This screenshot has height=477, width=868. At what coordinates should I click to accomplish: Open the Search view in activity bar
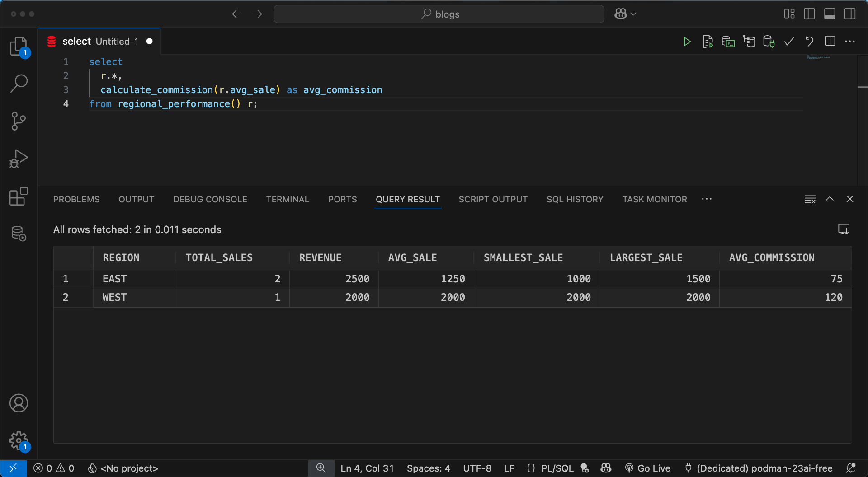click(19, 83)
